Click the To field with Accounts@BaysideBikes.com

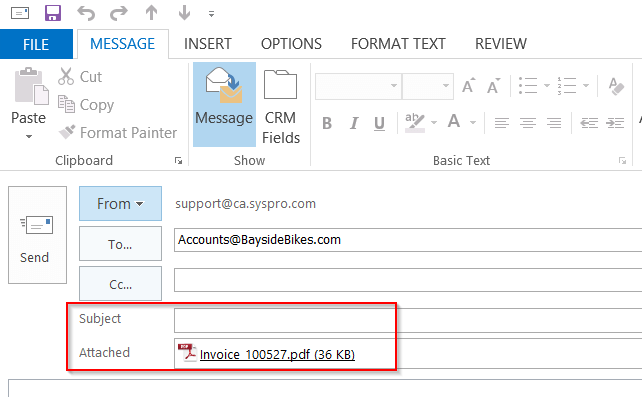click(408, 240)
